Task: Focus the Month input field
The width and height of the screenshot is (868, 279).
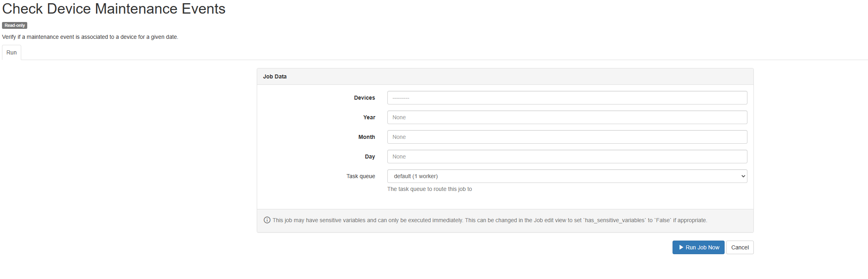Action: 567,137
